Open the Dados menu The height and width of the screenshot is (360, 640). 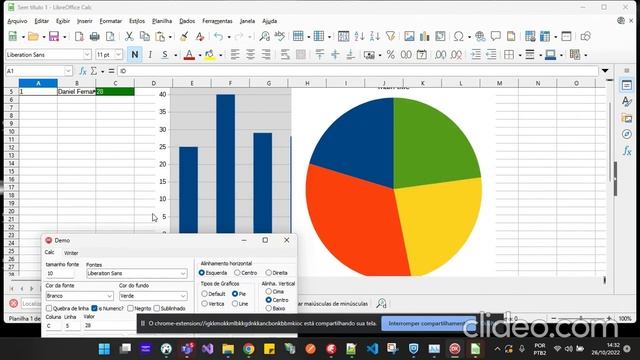tap(187, 21)
